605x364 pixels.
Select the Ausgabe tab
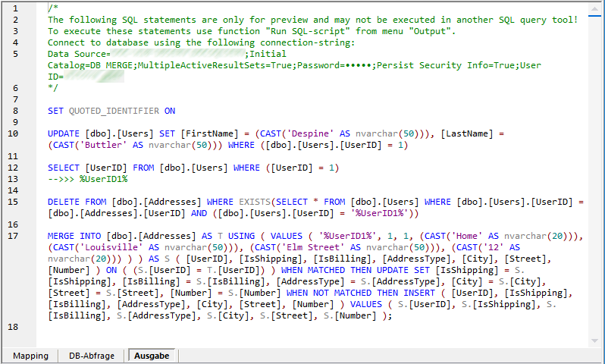point(151,356)
